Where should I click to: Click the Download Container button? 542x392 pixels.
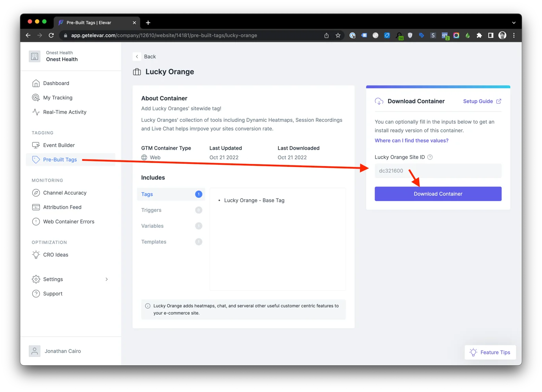[x=438, y=194]
